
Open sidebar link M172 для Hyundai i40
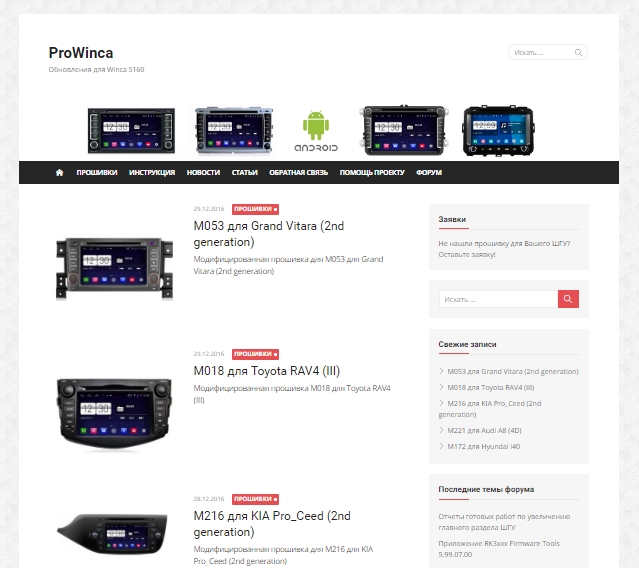[483, 447]
